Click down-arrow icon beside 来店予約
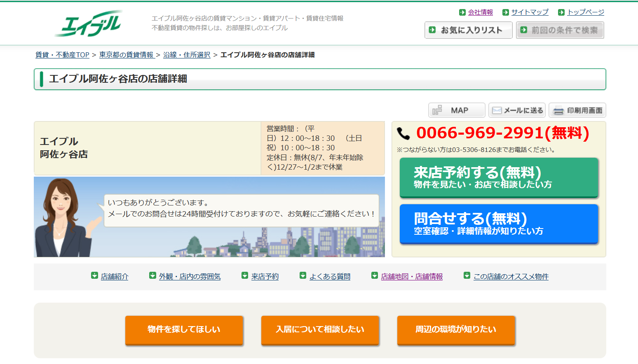The height and width of the screenshot is (364, 638). (x=245, y=275)
